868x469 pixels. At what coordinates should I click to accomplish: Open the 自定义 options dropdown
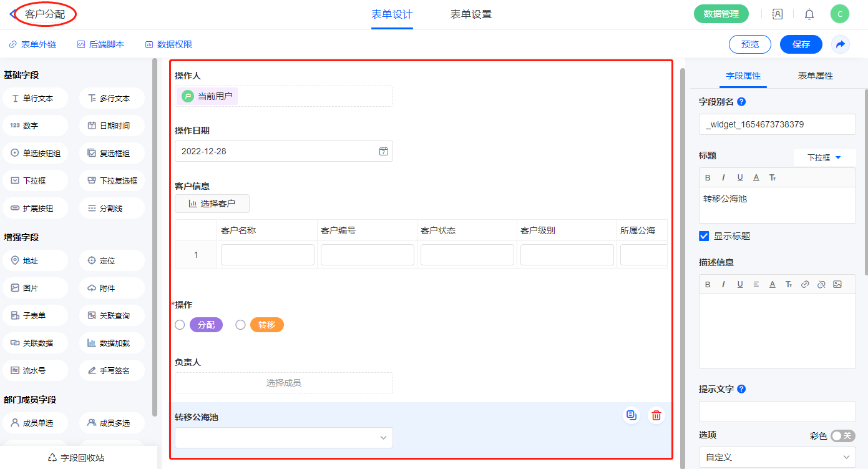pyautogui.click(x=777, y=457)
